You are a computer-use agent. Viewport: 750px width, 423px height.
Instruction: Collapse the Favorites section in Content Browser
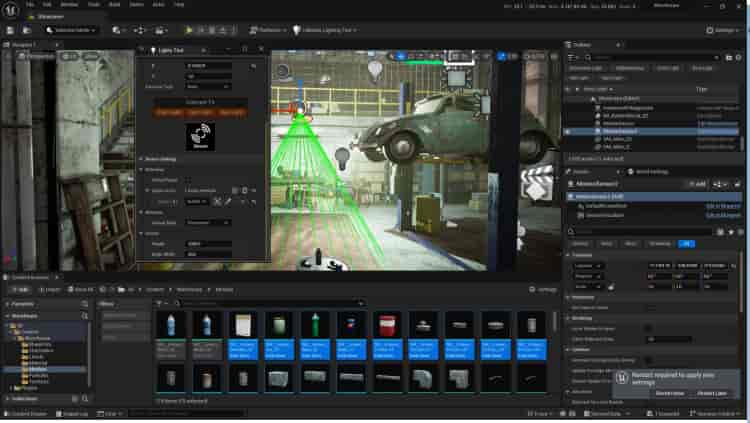click(7, 304)
